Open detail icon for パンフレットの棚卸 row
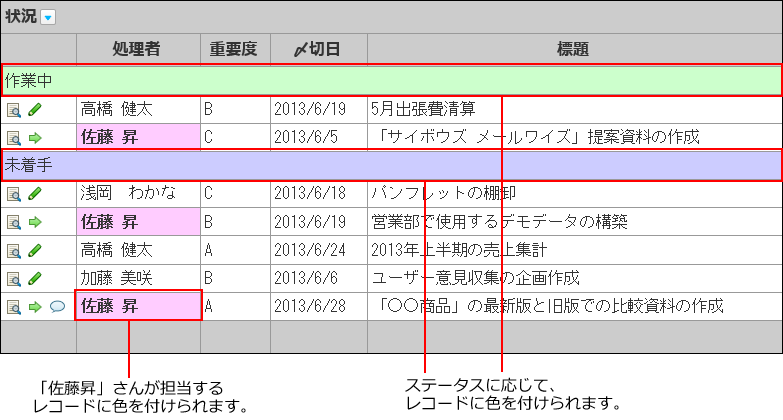This screenshot has height=420, width=783. [14, 194]
